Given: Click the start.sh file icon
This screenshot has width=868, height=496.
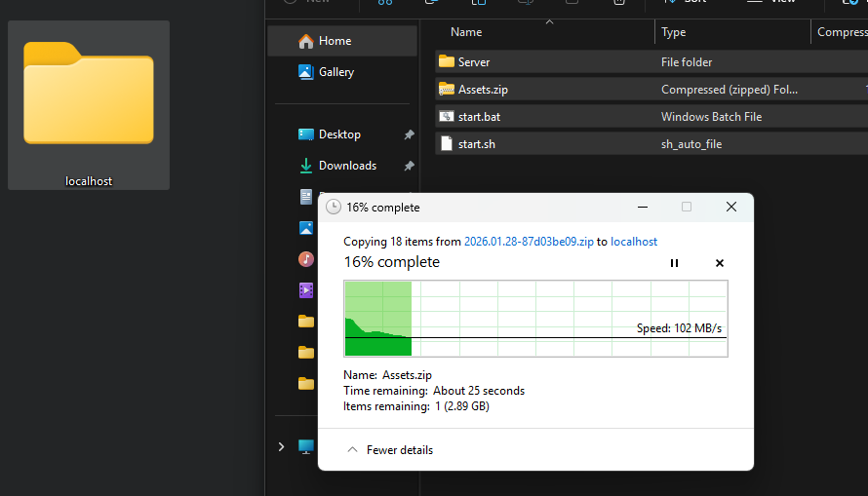Looking at the screenshot, I should click(446, 144).
